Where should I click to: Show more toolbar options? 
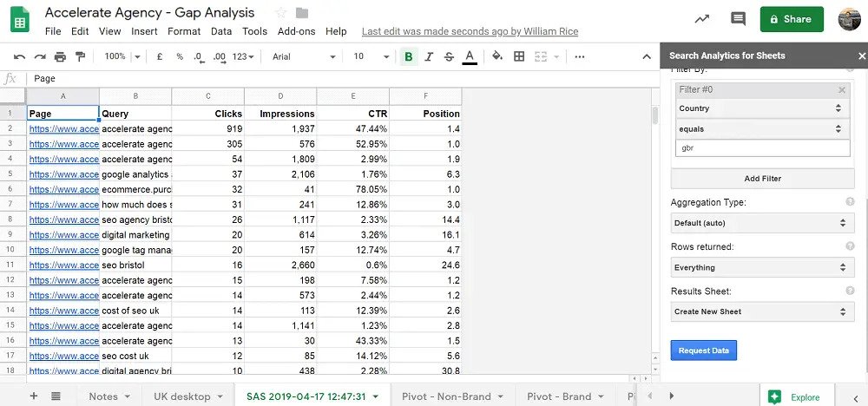click(x=580, y=56)
